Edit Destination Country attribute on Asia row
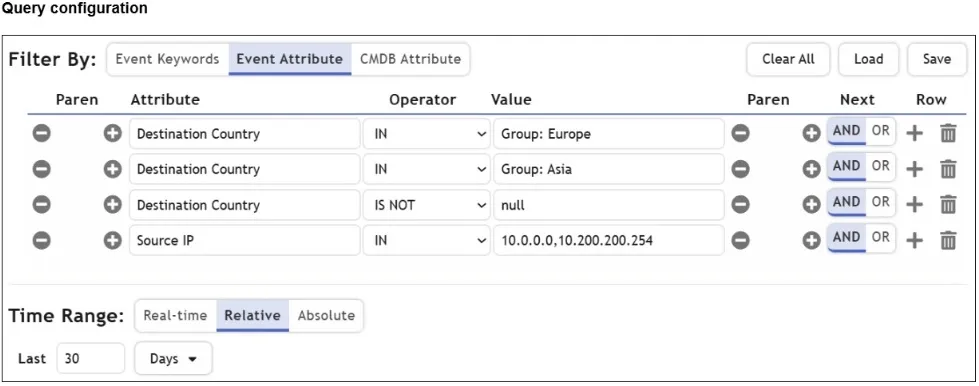The height and width of the screenshot is (386, 979). (x=245, y=169)
